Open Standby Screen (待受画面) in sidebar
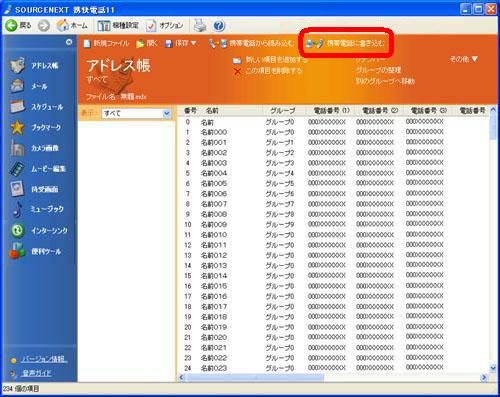Viewport: 500px width, 397px height. pos(34,189)
